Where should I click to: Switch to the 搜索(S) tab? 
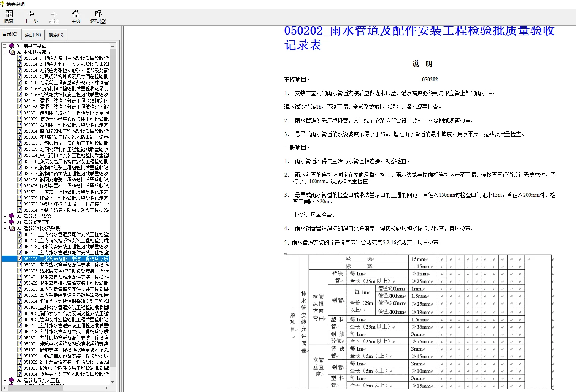pyautogui.click(x=56, y=35)
